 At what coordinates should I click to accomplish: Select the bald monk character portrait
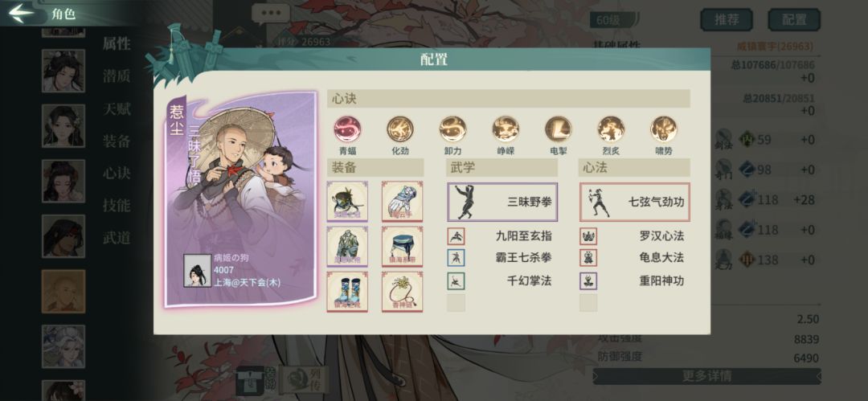63,292
